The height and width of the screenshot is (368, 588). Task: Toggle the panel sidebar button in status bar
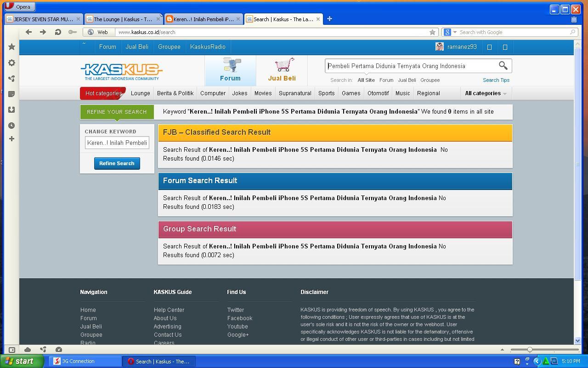(x=12, y=350)
